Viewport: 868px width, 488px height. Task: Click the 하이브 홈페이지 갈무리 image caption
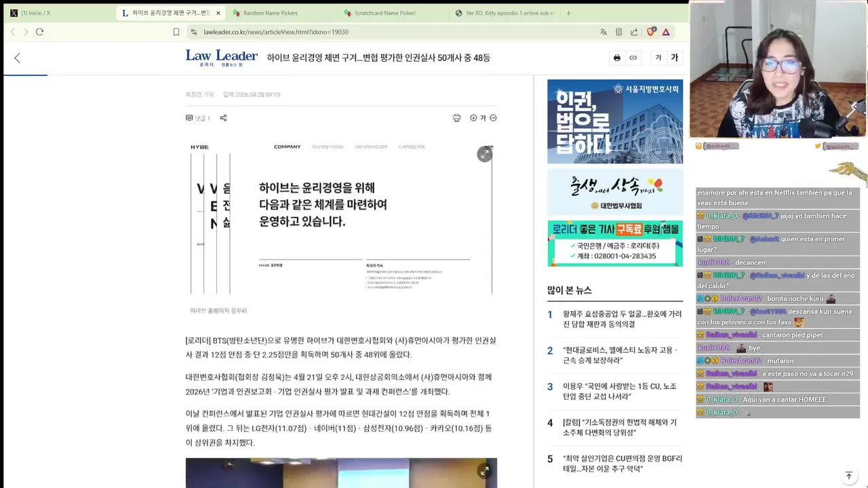tap(218, 310)
